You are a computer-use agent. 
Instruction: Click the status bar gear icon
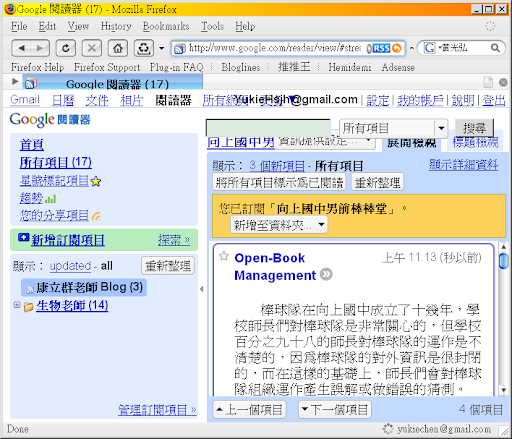(388, 429)
